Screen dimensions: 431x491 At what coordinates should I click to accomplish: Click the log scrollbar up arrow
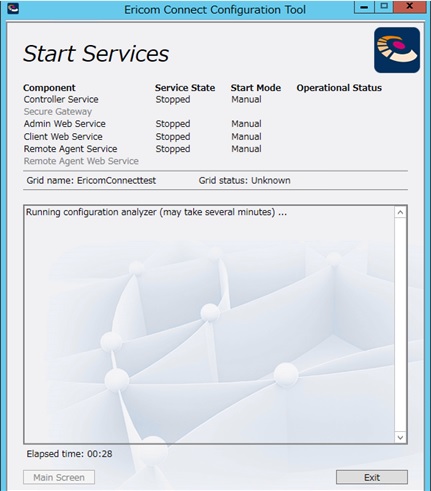pos(400,212)
